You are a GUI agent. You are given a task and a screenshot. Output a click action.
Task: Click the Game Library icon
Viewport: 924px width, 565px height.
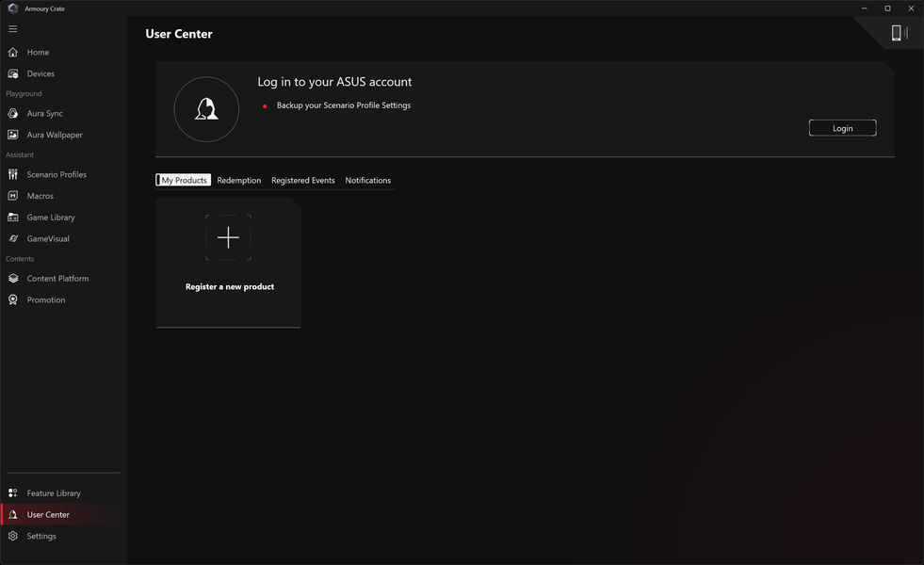coord(13,218)
